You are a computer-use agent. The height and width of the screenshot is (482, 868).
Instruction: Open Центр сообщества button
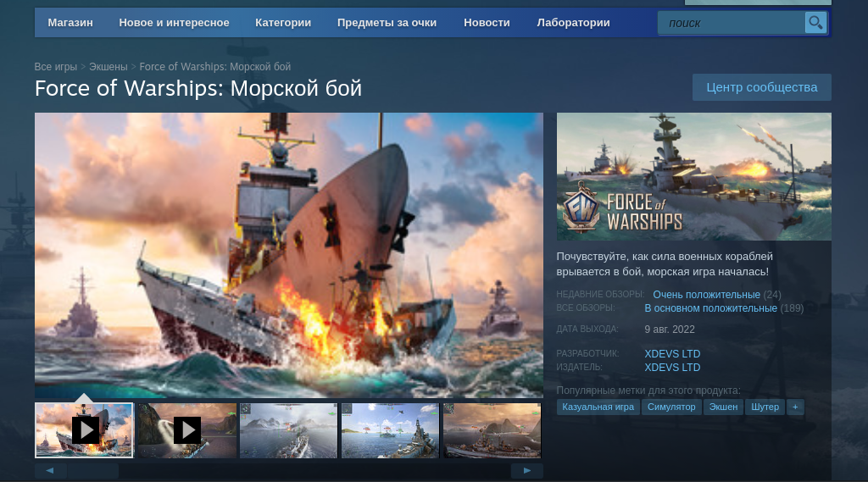tap(762, 87)
